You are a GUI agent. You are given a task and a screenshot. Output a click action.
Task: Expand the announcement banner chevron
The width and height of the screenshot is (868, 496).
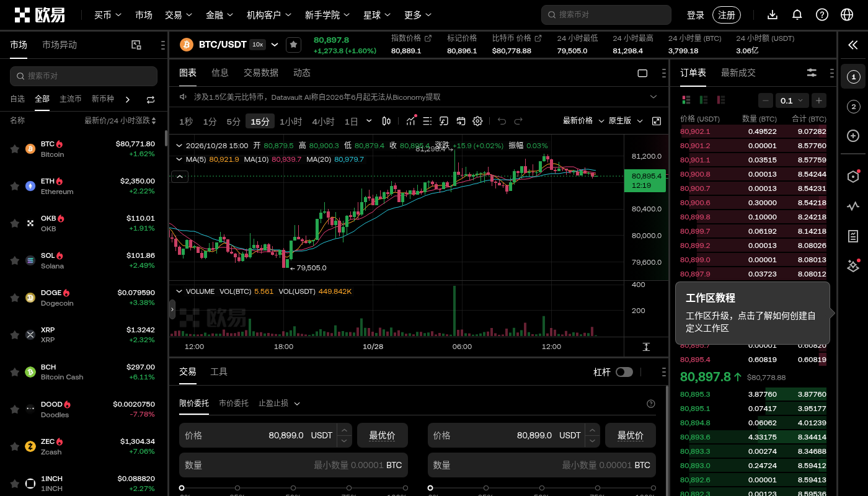pos(653,97)
